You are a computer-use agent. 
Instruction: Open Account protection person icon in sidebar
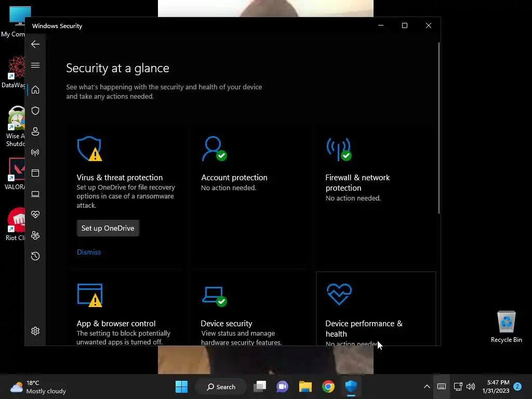pyautogui.click(x=35, y=131)
